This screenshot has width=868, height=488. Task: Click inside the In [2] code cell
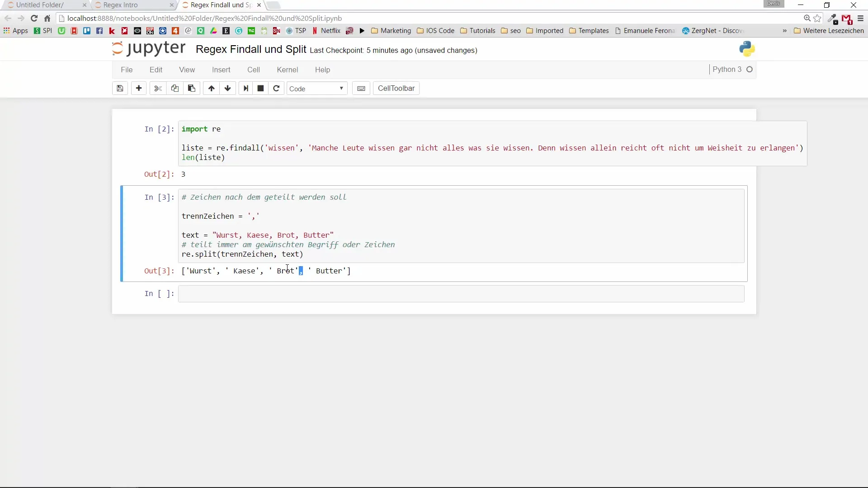point(492,143)
